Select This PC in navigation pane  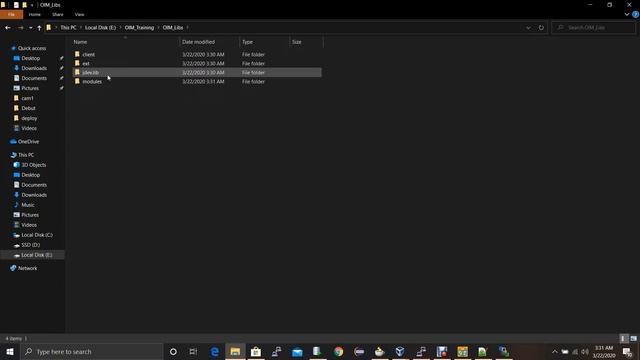point(26,155)
